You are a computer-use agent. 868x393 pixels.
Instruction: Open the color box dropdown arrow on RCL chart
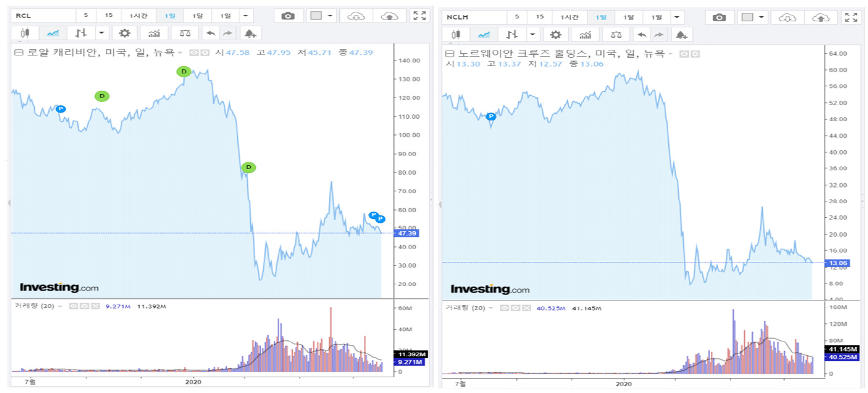pos(331,16)
